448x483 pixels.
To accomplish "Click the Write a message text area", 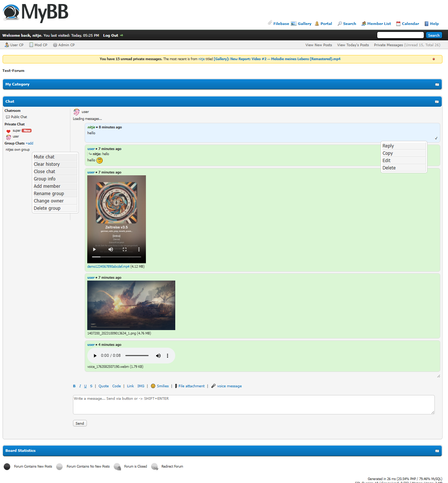I will (x=253, y=405).
